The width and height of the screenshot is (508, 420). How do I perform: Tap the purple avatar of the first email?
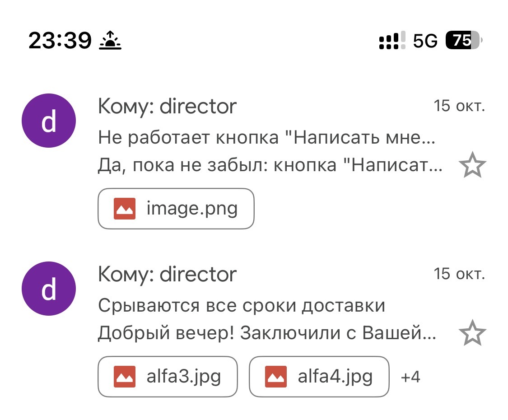pos(49,121)
